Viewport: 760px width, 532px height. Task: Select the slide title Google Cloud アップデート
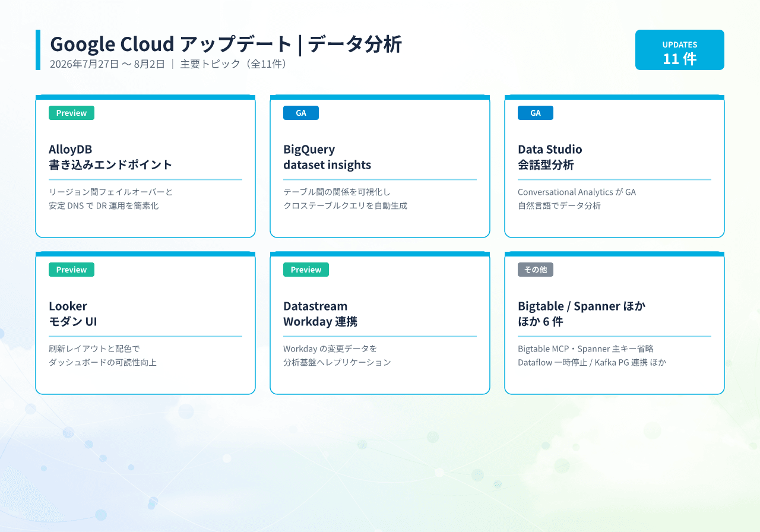pyautogui.click(x=172, y=45)
